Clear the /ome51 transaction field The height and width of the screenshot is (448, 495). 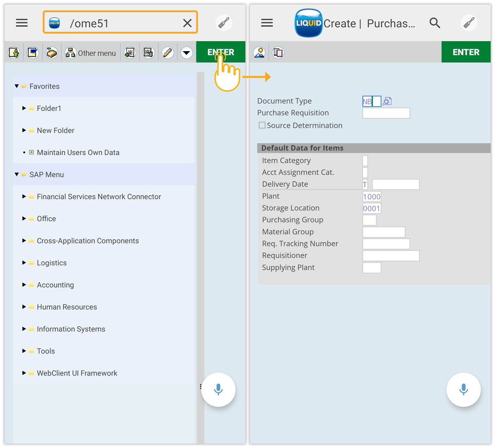tap(187, 23)
